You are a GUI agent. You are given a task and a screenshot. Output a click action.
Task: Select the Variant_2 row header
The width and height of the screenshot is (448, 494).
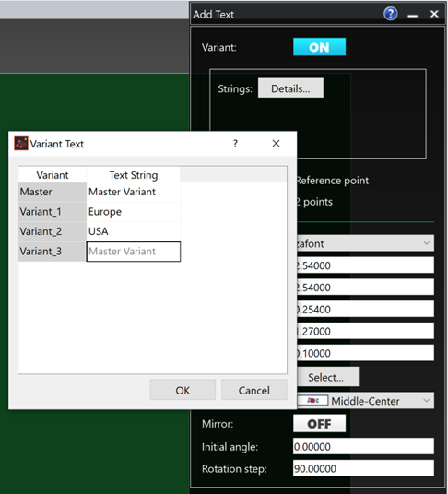pos(53,231)
